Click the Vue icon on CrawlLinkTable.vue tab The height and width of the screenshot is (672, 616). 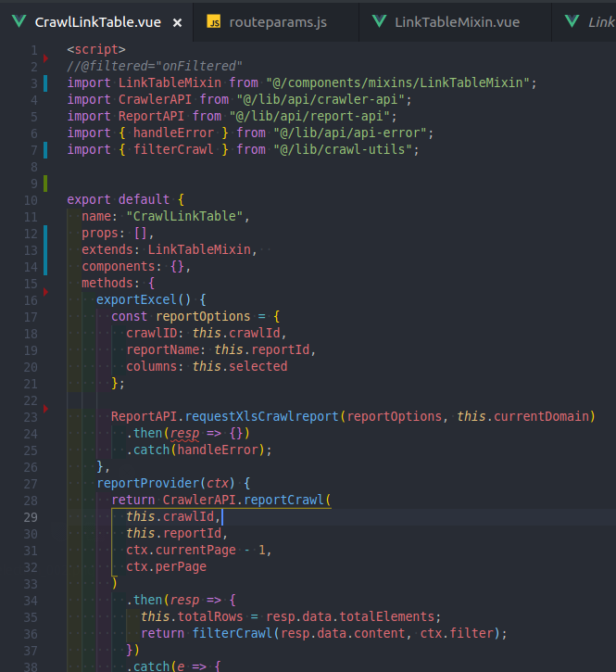(19, 21)
